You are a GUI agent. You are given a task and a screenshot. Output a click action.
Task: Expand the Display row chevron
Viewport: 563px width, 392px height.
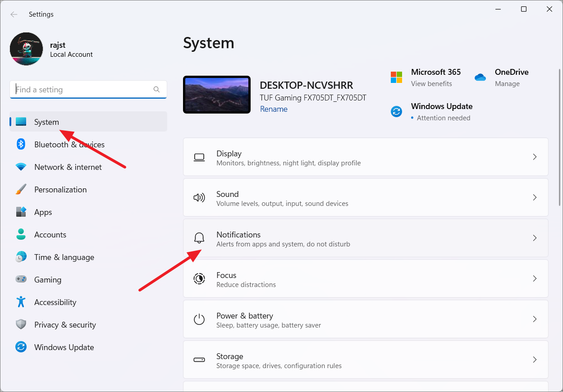pyautogui.click(x=535, y=157)
